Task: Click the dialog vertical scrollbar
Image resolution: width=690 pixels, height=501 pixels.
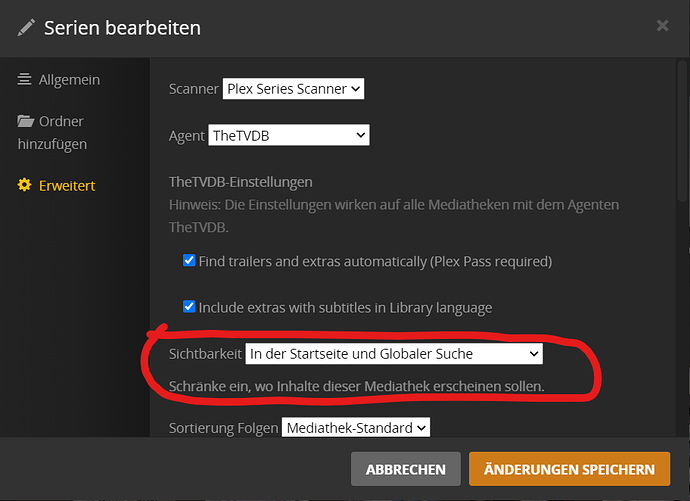Action: (x=682, y=132)
